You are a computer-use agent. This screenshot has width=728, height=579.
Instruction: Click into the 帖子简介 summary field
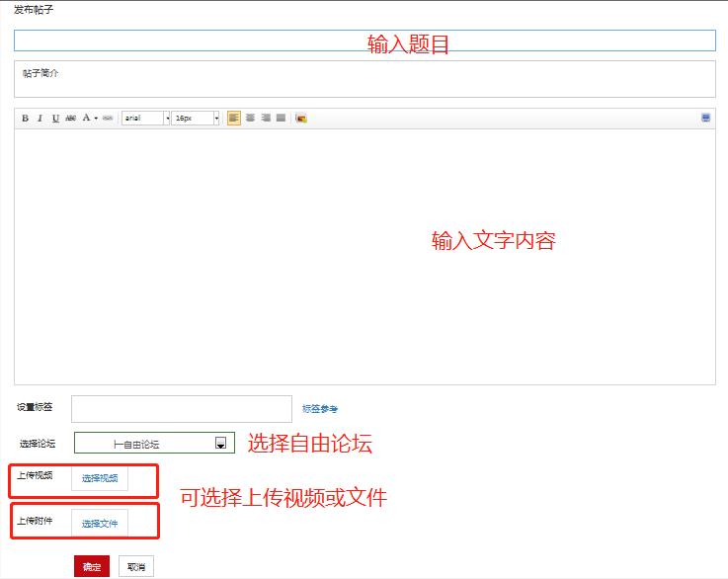coord(364,79)
